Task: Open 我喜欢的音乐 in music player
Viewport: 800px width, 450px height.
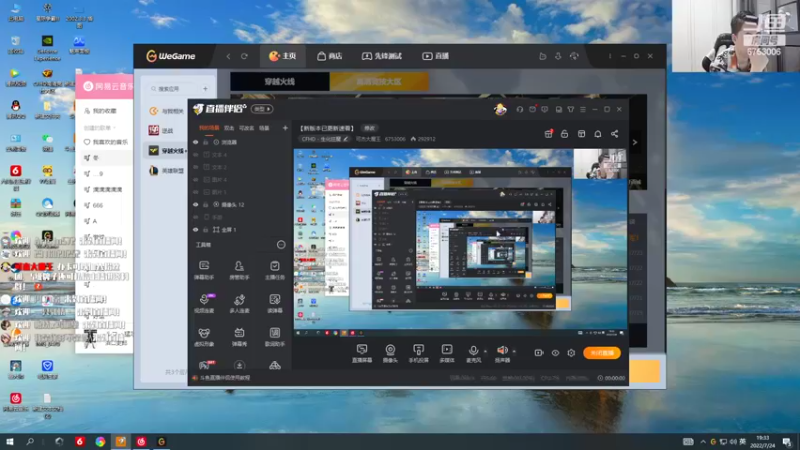Action: (106, 142)
